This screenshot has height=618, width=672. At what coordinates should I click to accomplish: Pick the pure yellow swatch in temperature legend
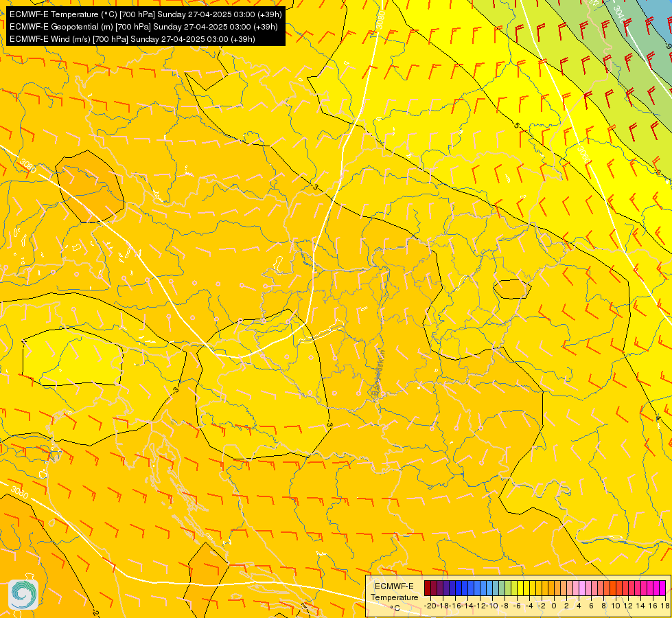pyautogui.click(x=520, y=588)
